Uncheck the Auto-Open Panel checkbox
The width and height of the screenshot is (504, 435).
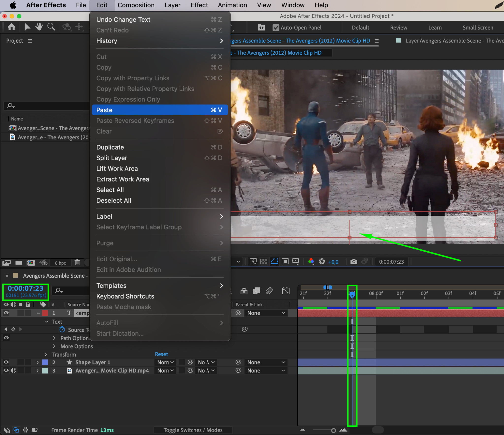pos(276,28)
